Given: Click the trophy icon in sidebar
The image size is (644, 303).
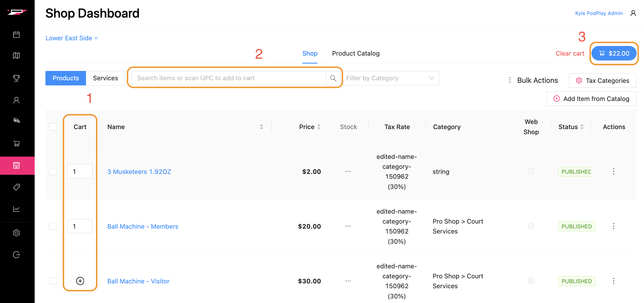Looking at the screenshot, I should click(16, 78).
